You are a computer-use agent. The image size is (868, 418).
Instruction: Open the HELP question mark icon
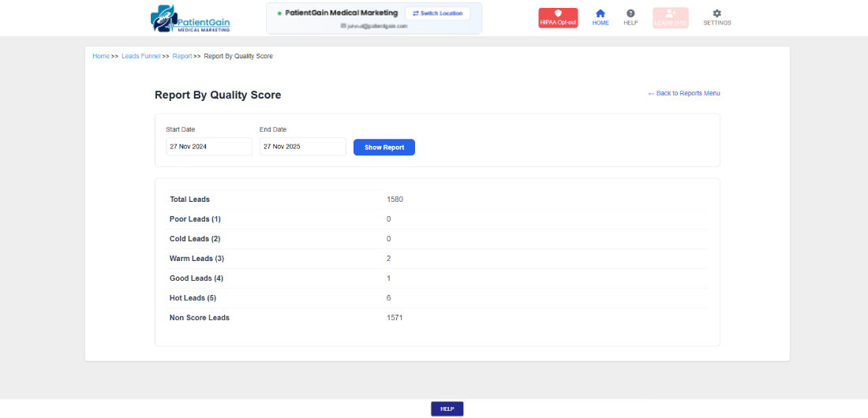[630, 17]
